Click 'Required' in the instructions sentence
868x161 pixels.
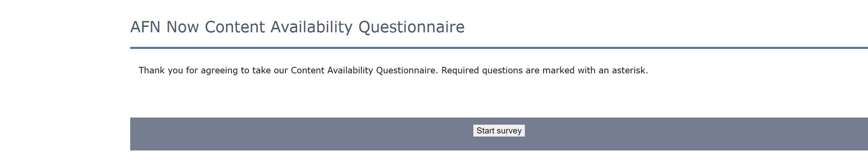460,70
